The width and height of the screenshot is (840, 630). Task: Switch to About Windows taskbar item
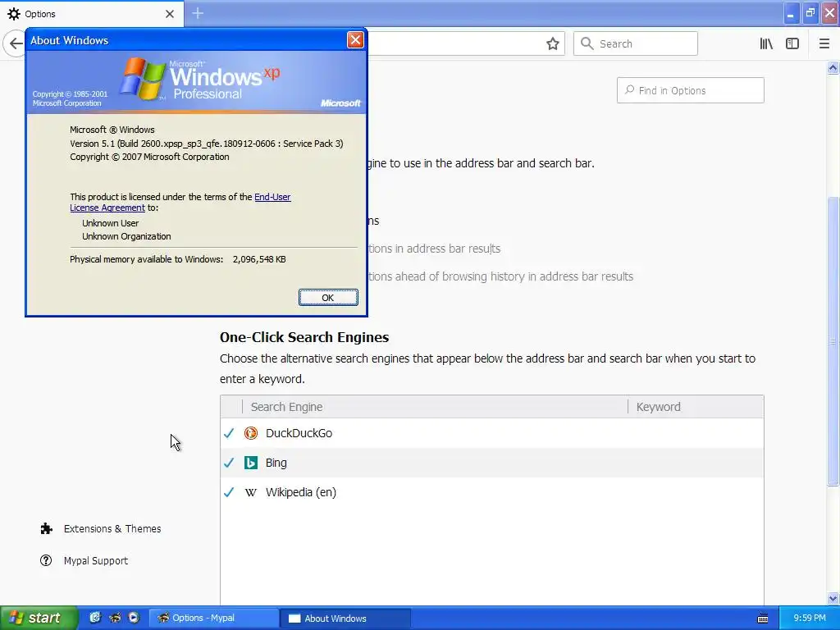pyautogui.click(x=345, y=619)
